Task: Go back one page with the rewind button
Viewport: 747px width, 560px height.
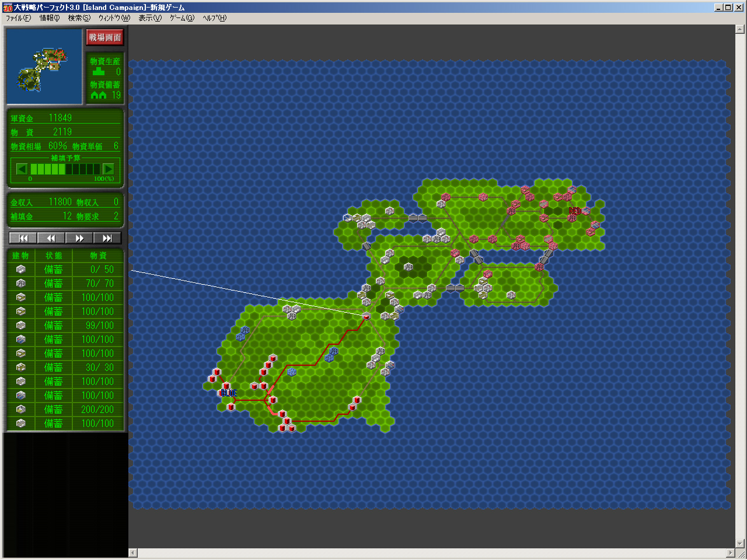Action: tap(51, 238)
